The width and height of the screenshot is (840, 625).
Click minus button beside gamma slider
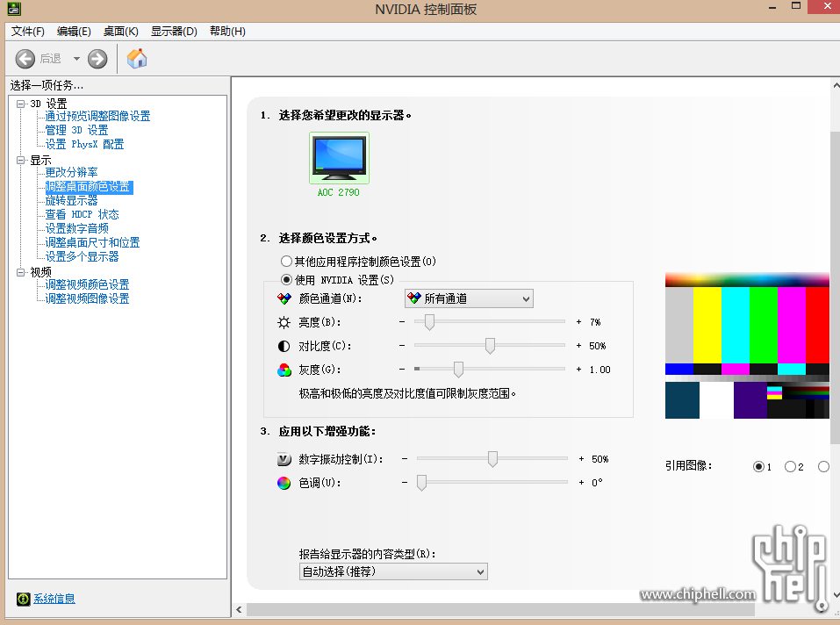[x=402, y=369]
